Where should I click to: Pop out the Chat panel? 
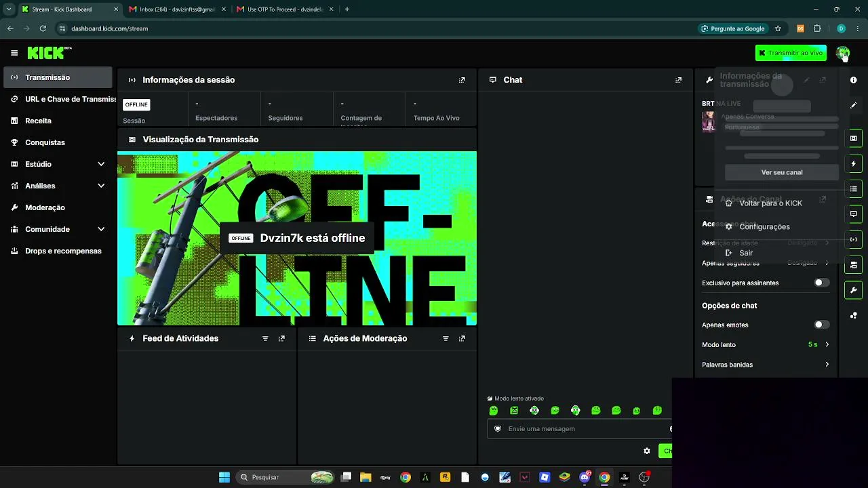(x=678, y=80)
